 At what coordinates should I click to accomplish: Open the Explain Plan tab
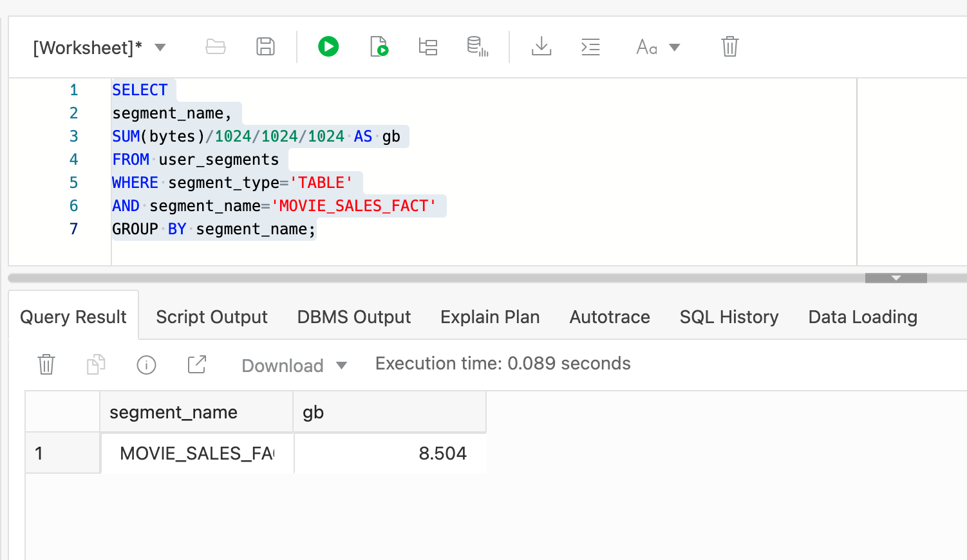pos(489,317)
